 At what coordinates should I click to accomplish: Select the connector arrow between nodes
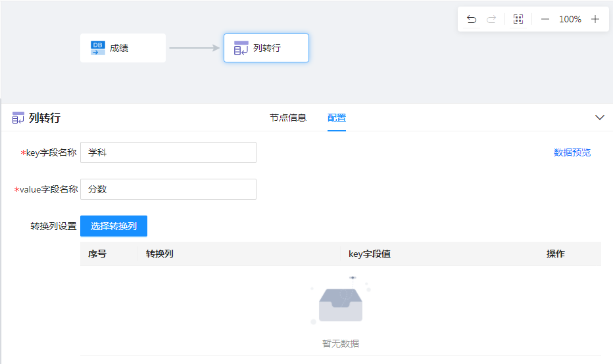(194, 48)
